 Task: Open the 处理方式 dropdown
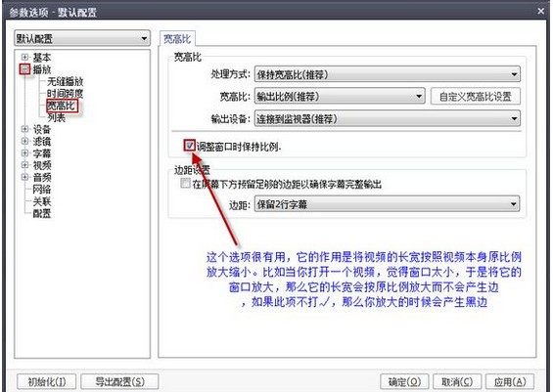388,74
